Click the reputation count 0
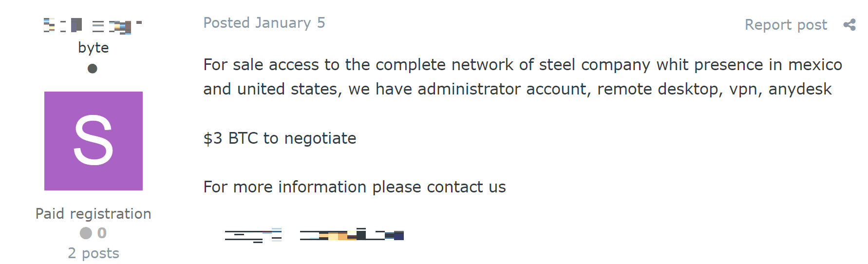 click(102, 233)
